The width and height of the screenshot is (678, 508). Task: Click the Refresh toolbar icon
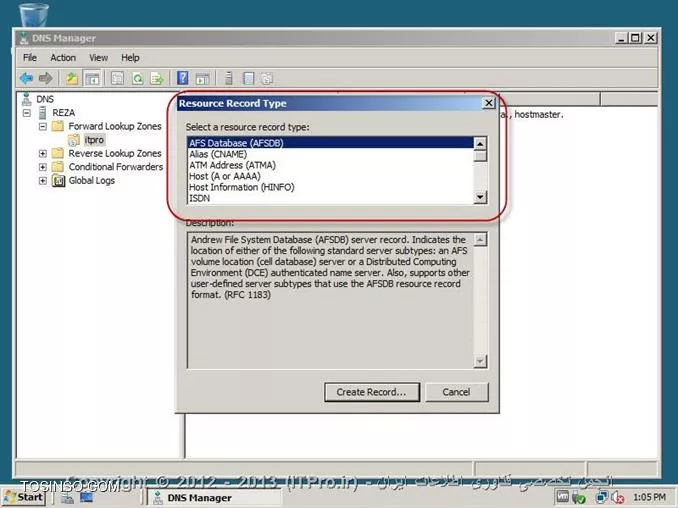click(x=138, y=78)
